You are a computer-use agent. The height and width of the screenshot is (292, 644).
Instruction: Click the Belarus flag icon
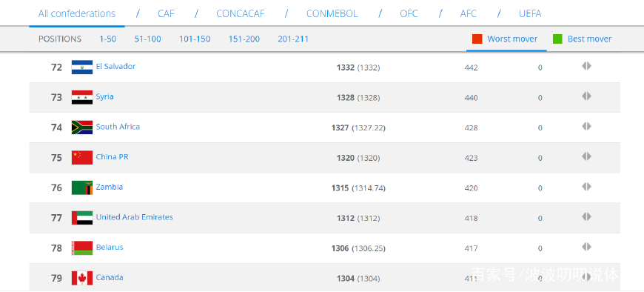81,248
